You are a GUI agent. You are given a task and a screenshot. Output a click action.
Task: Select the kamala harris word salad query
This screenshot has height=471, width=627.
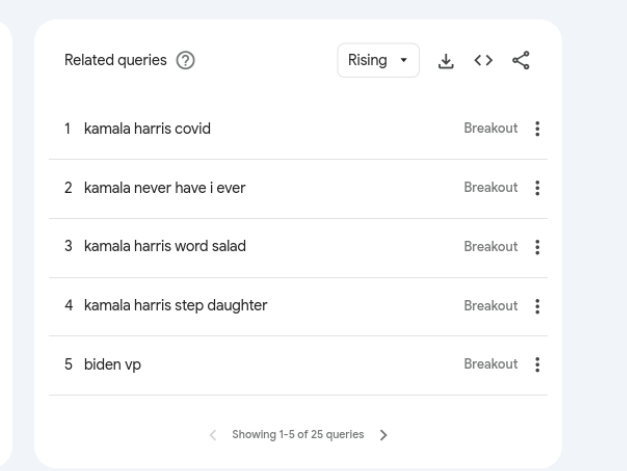coord(165,246)
